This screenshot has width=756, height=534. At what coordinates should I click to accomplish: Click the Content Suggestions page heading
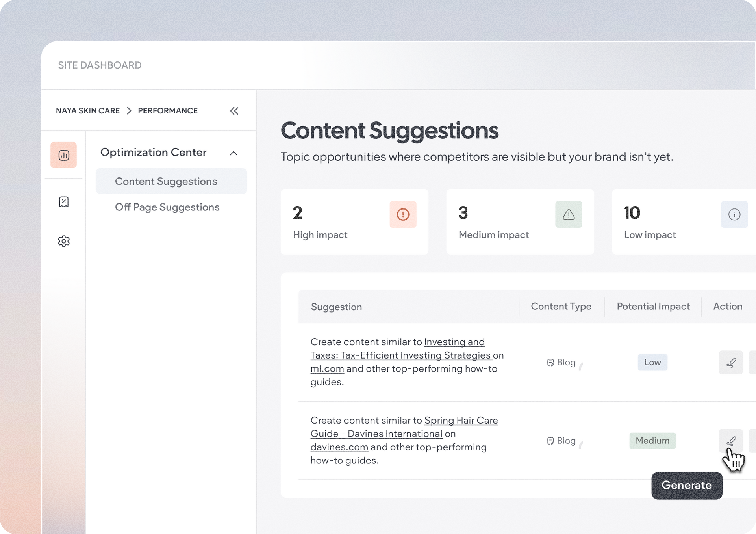[389, 131]
